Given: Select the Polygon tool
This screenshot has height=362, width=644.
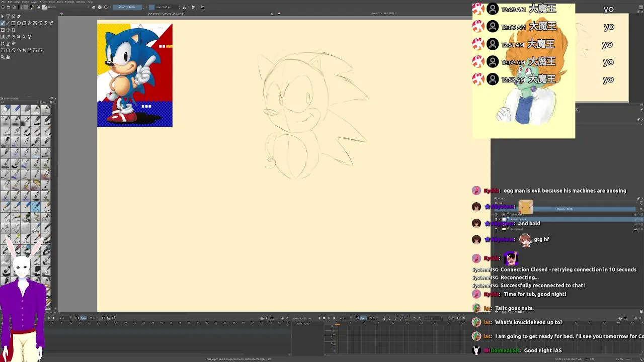Looking at the screenshot, I should 24,23.
